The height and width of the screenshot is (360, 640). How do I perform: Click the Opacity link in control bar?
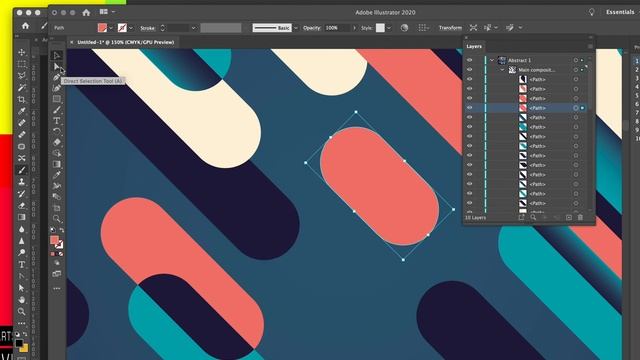point(312,28)
